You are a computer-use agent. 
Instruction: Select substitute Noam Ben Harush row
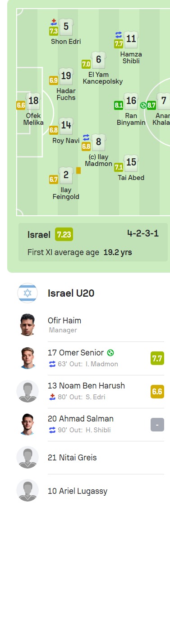[x=90, y=391]
